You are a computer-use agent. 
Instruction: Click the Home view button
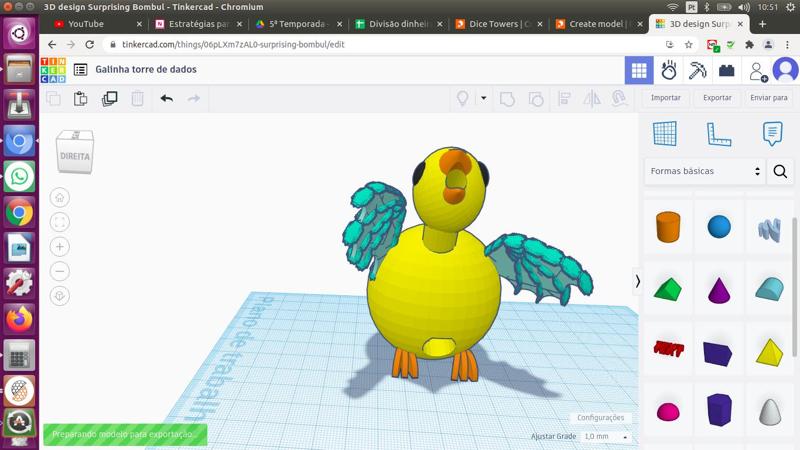(x=60, y=197)
